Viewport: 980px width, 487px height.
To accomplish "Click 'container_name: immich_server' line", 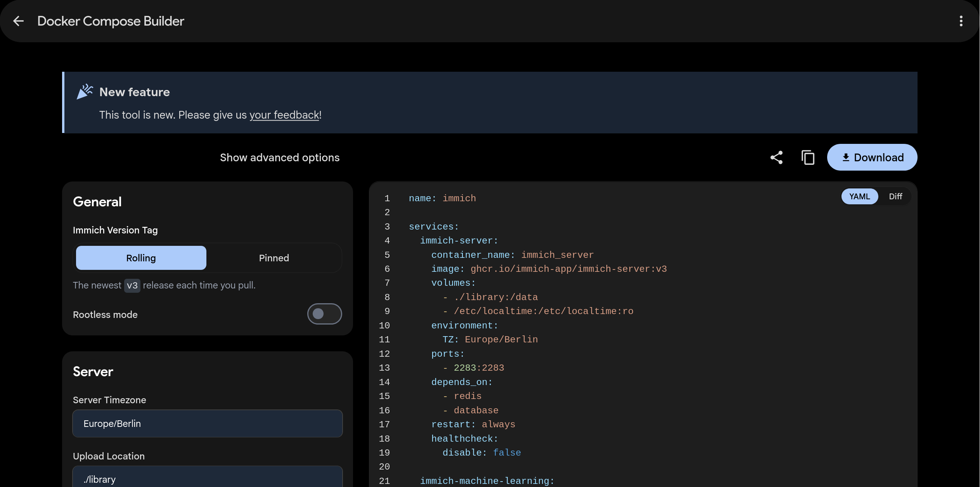I will coord(513,255).
